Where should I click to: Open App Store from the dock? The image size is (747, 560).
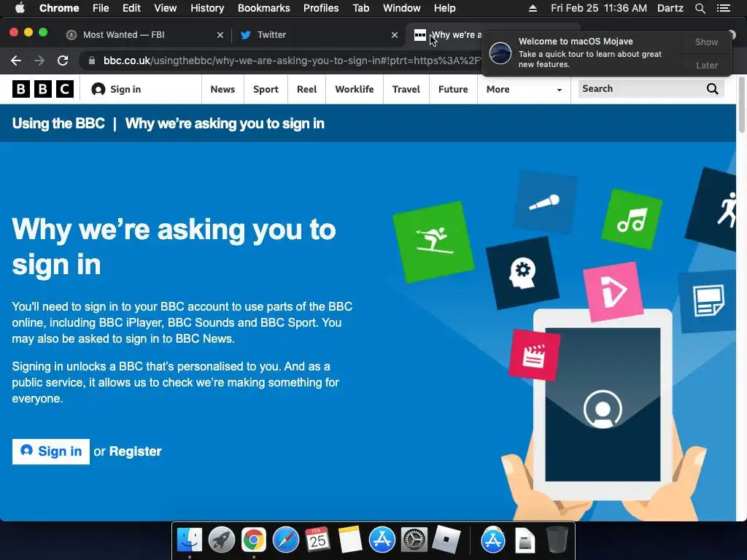(x=382, y=540)
